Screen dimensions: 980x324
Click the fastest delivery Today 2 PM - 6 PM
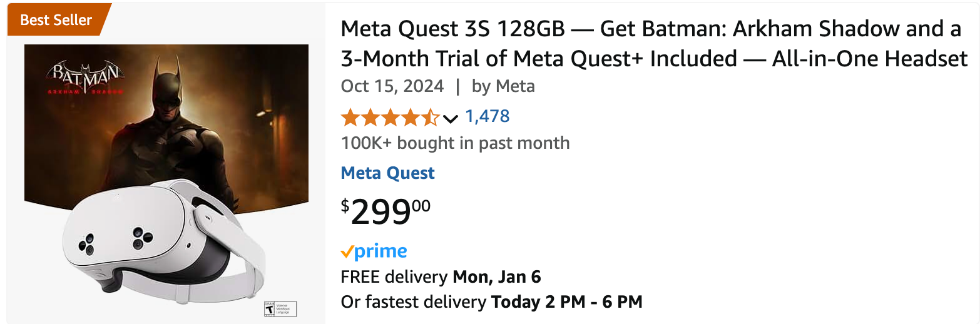pos(491,302)
